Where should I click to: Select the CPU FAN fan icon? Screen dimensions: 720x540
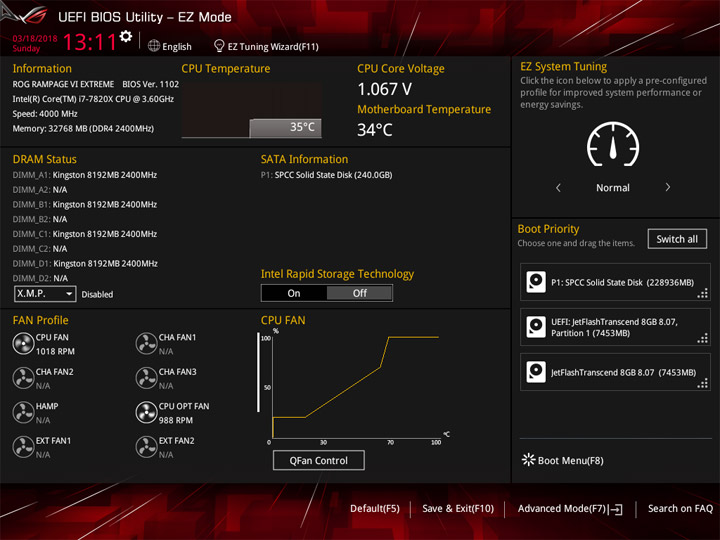23,343
